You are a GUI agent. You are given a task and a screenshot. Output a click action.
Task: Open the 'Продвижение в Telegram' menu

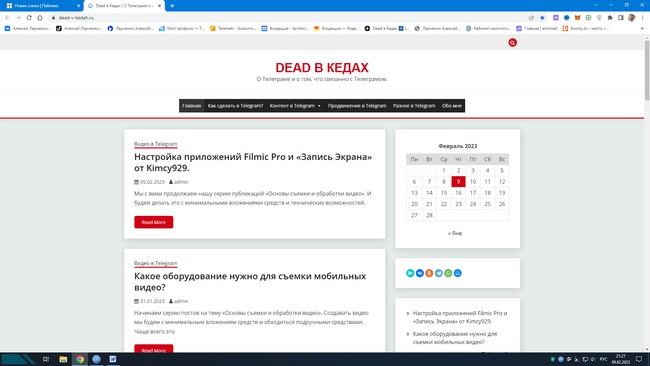tap(357, 106)
